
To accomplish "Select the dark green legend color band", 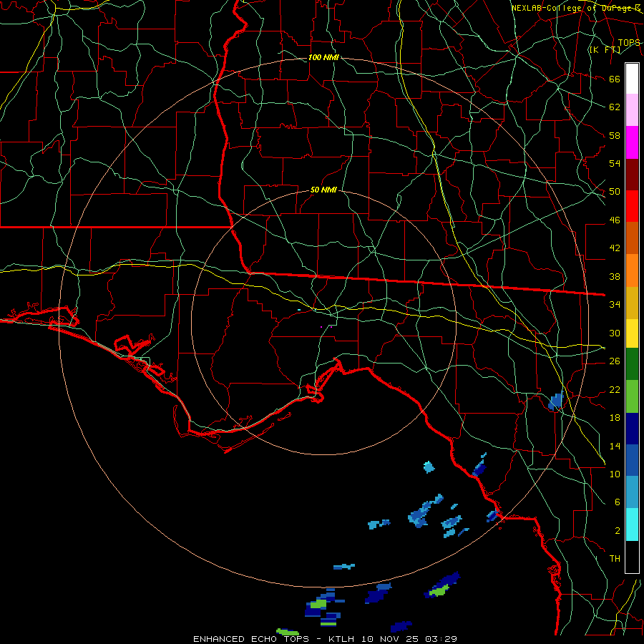I will point(632,364).
